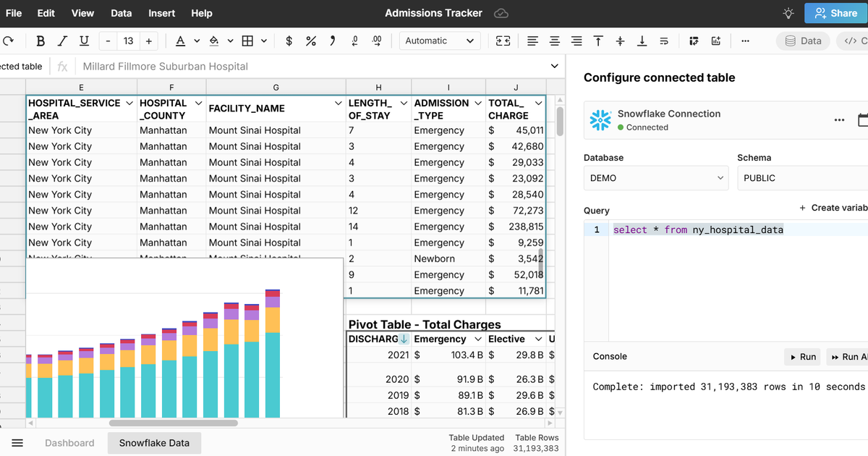Open the borders dropdown arrow
Image resolution: width=868 pixels, height=456 pixels.
pos(264,41)
